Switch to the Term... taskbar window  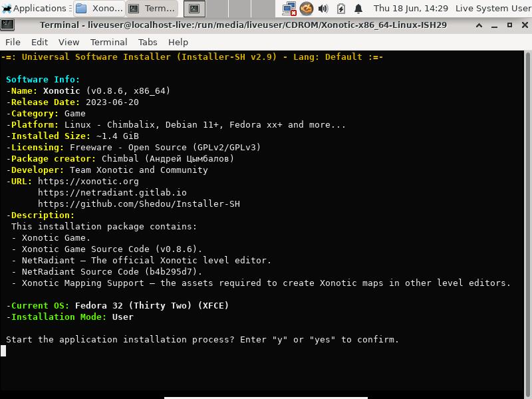point(152,8)
